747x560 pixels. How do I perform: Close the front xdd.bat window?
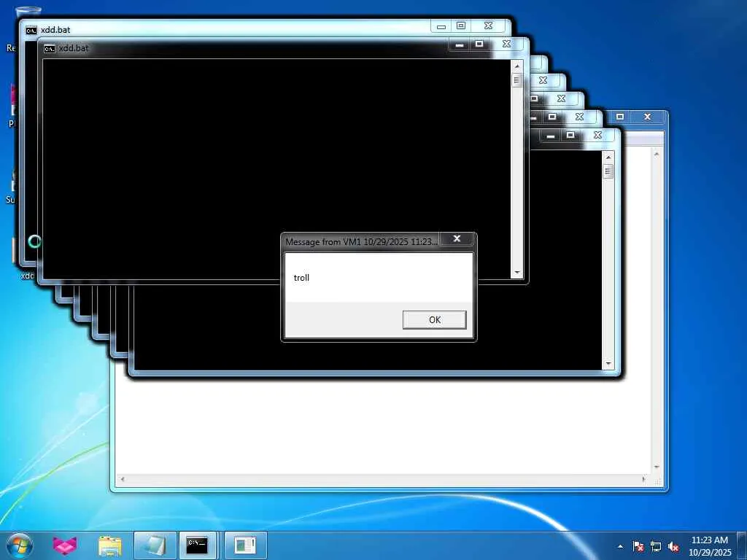506,44
